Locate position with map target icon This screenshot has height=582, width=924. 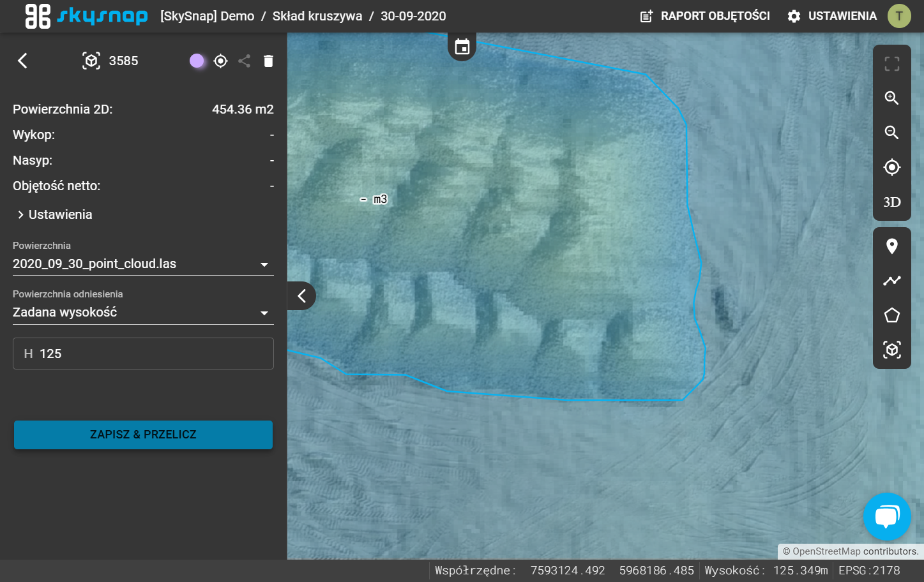pyautogui.click(x=892, y=167)
